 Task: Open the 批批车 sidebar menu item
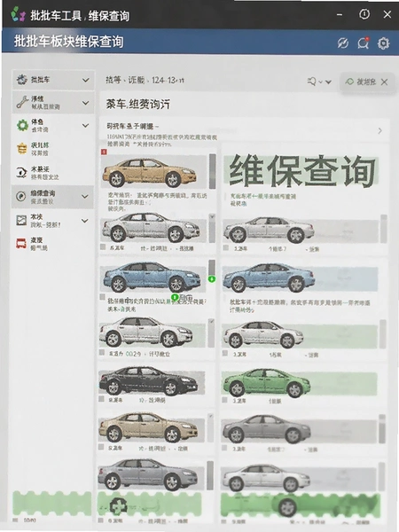pos(53,80)
